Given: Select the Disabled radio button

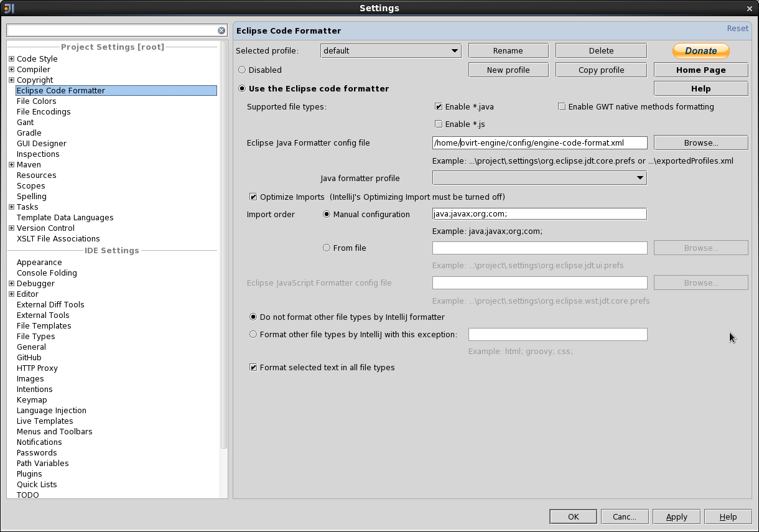Looking at the screenshot, I should (242, 70).
